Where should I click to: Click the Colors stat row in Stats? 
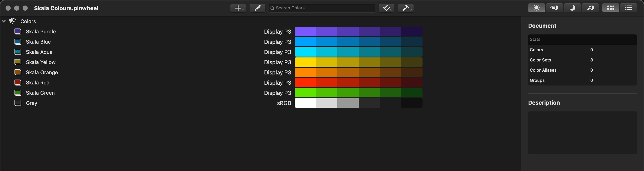tap(582, 50)
